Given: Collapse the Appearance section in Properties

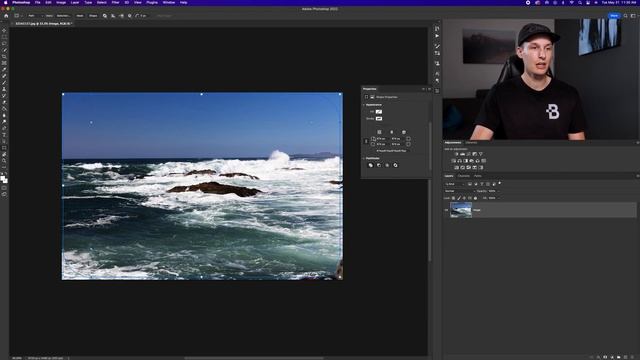Looking at the screenshot, I should (364, 105).
